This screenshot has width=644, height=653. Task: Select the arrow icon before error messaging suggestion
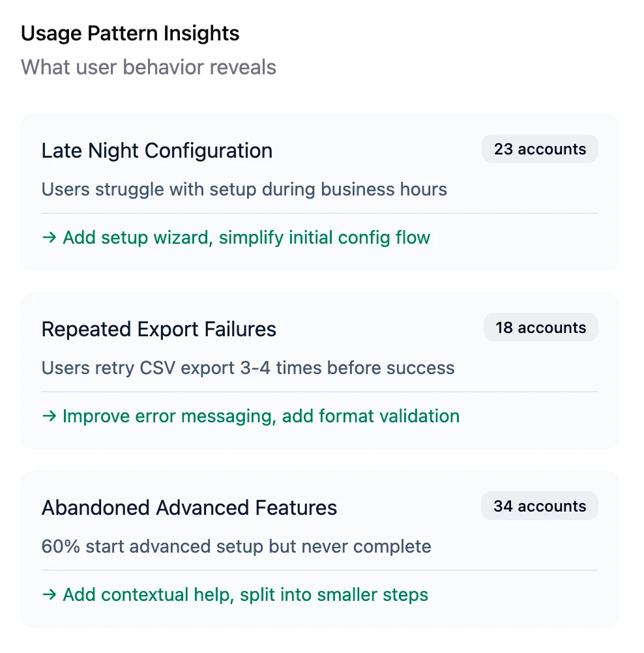point(49,416)
